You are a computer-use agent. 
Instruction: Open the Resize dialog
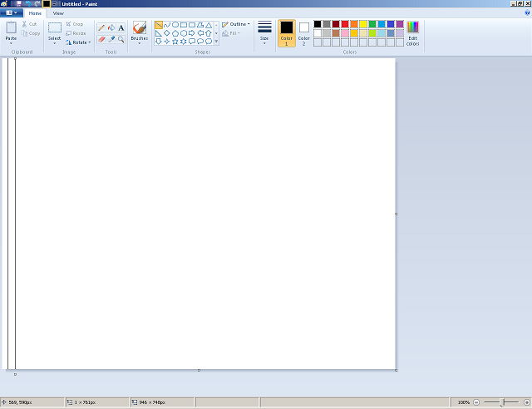point(76,33)
